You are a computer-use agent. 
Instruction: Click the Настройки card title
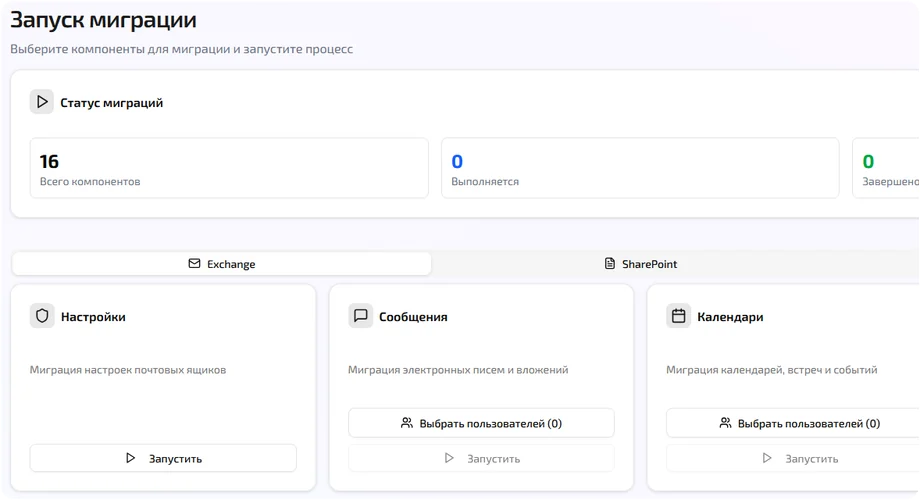pyautogui.click(x=93, y=317)
